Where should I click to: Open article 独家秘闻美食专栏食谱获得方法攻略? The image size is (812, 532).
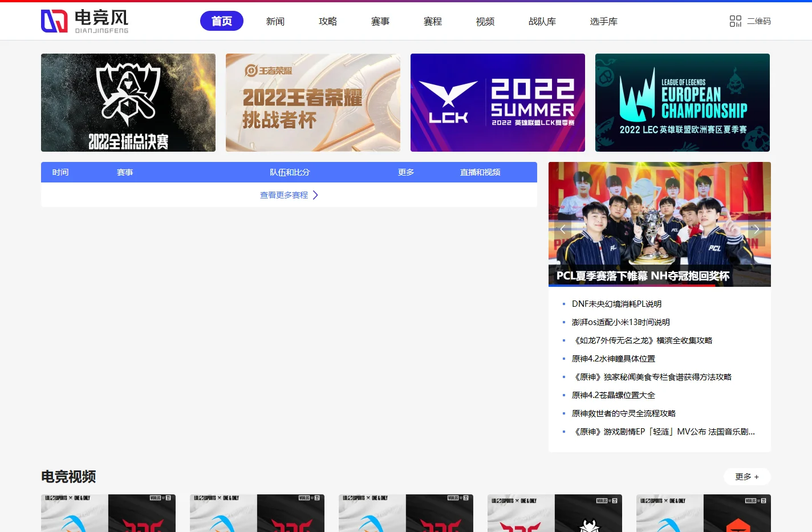point(652,377)
